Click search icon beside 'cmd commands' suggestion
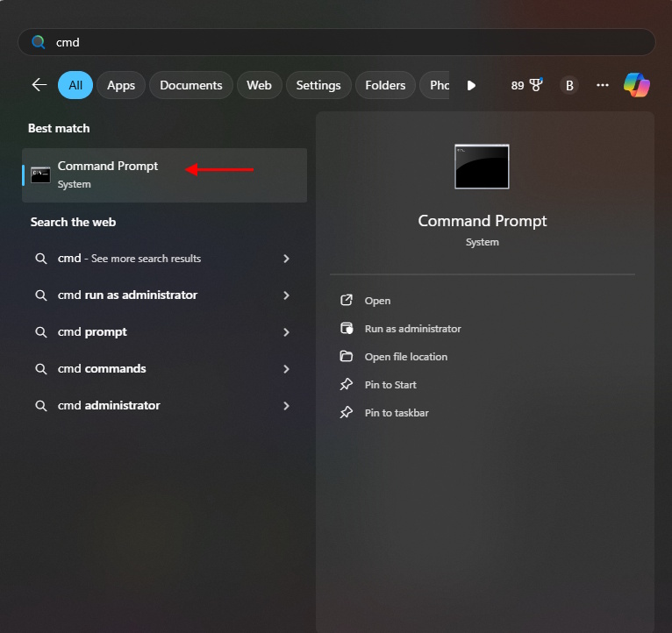Image resolution: width=672 pixels, height=633 pixels. point(41,369)
